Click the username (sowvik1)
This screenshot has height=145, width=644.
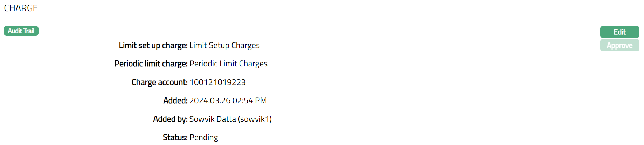[x=255, y=119]
